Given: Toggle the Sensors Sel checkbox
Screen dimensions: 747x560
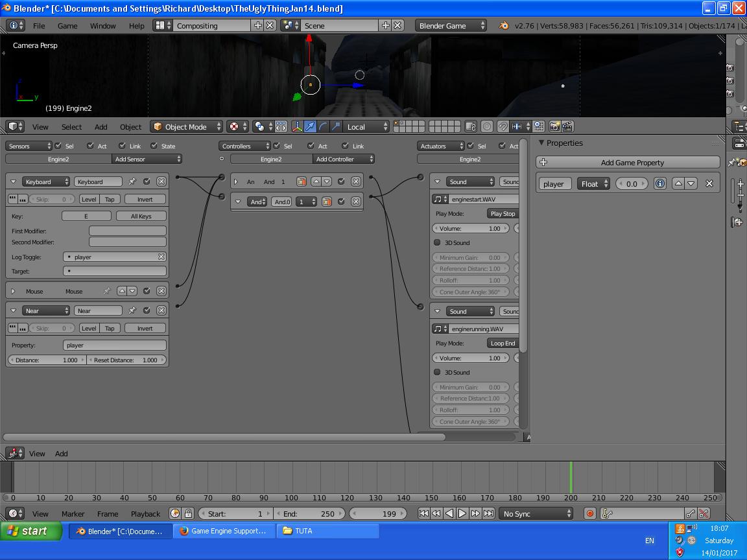Looking at the screenshot, I should pos(58,146).
